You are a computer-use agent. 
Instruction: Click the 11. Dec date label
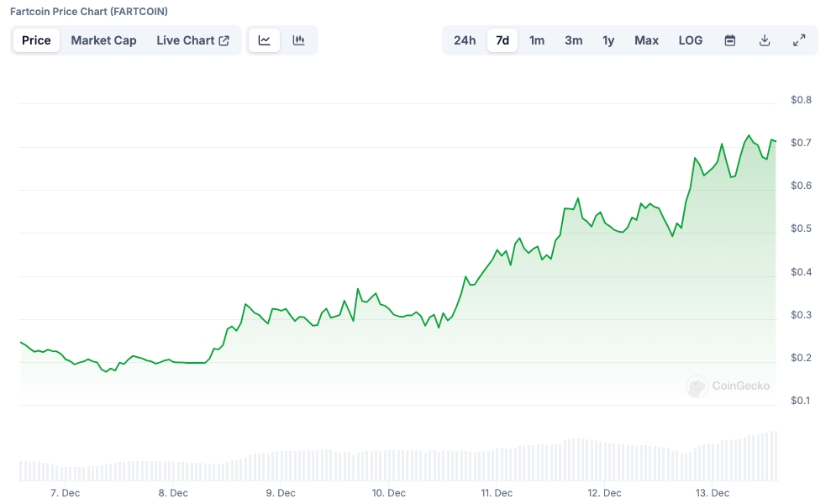click(x=497, y=493)
